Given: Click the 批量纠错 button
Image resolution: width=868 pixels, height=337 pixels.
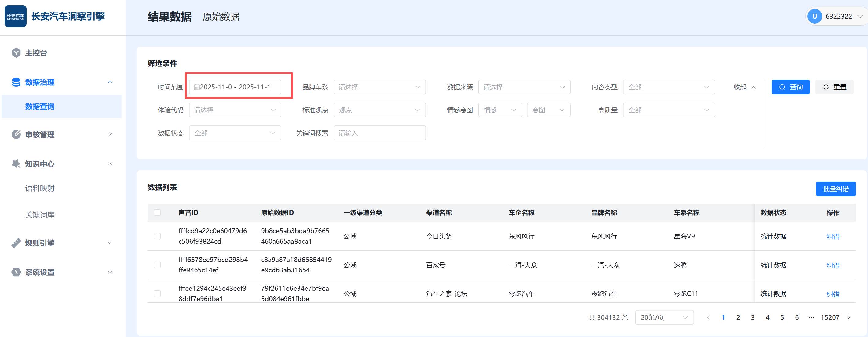Looking at the screenshot, I should [x=835, y=189].
